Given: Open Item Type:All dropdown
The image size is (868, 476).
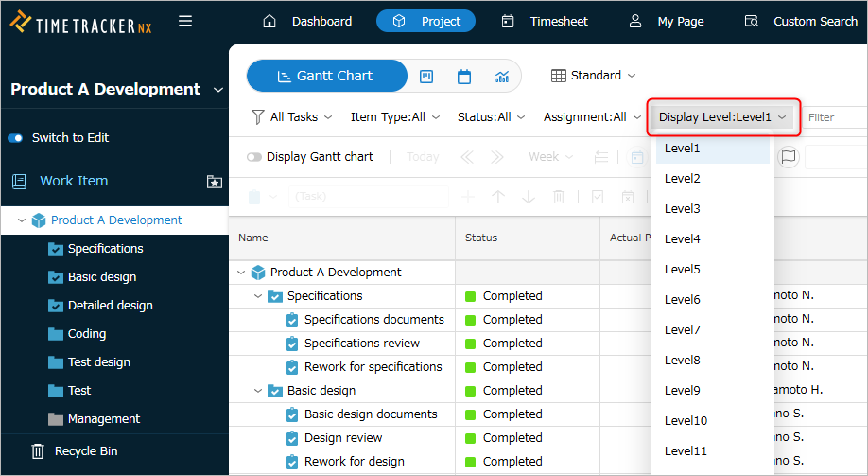Looking at the screenshot, I should (395, 117).
